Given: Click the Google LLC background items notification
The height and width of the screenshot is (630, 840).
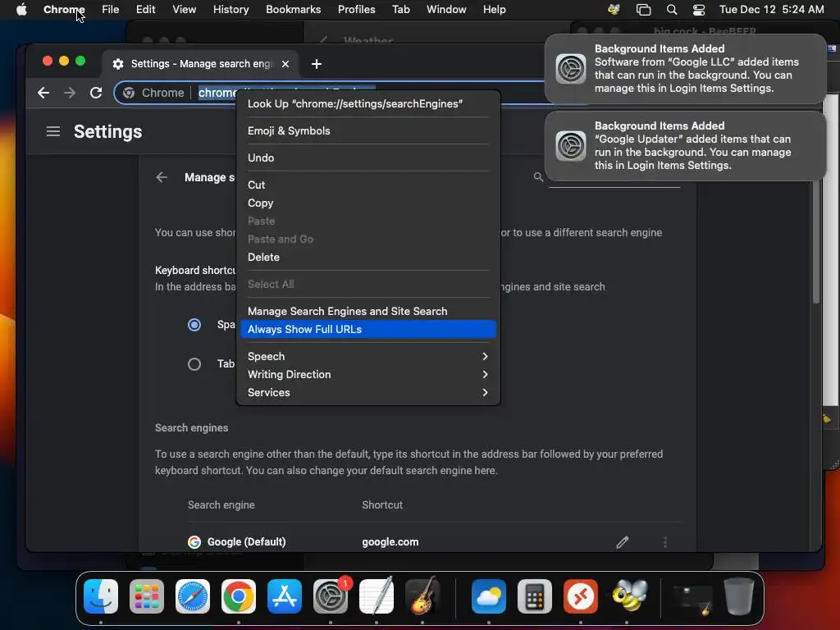Looking at the screenshot, I should coord(685,69).
